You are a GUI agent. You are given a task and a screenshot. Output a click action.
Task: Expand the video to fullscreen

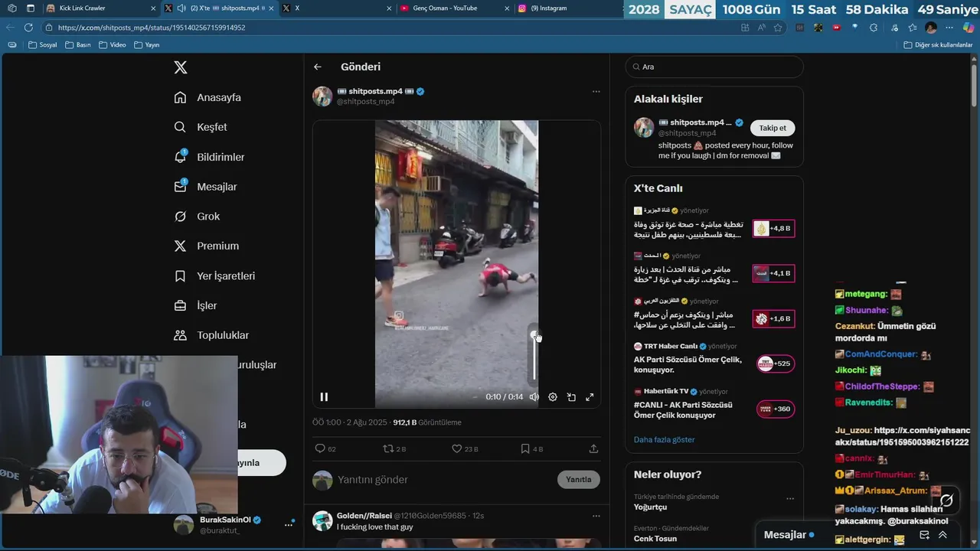click(x=590, y=397)
